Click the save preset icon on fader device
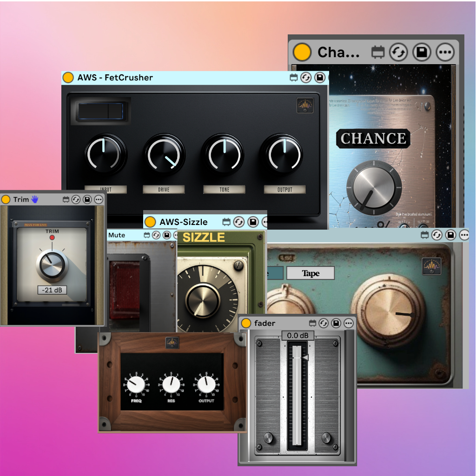The height and width of the screenshot is (476, 476). pyautogui.click(x=336, y=323)
